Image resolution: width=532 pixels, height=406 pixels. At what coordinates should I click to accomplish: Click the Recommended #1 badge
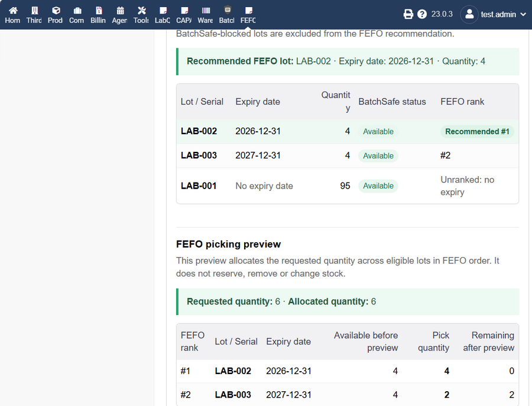point(477,132)
